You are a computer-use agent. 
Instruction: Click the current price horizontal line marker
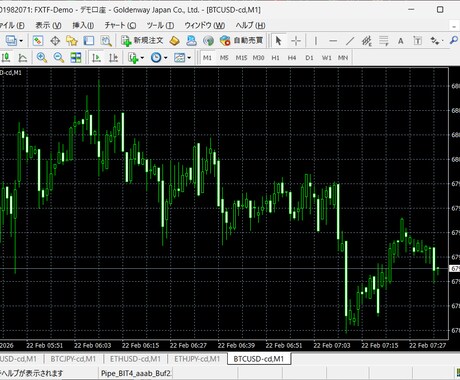(454, 268)
